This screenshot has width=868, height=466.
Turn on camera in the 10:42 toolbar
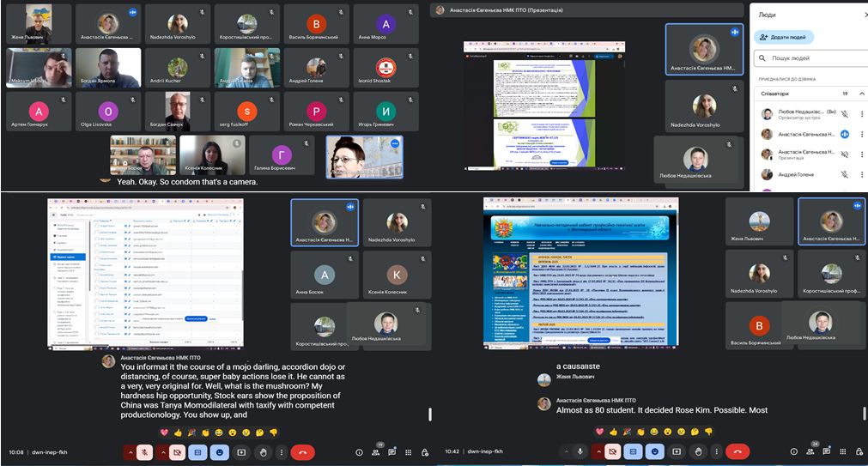[x=612, y=451]
